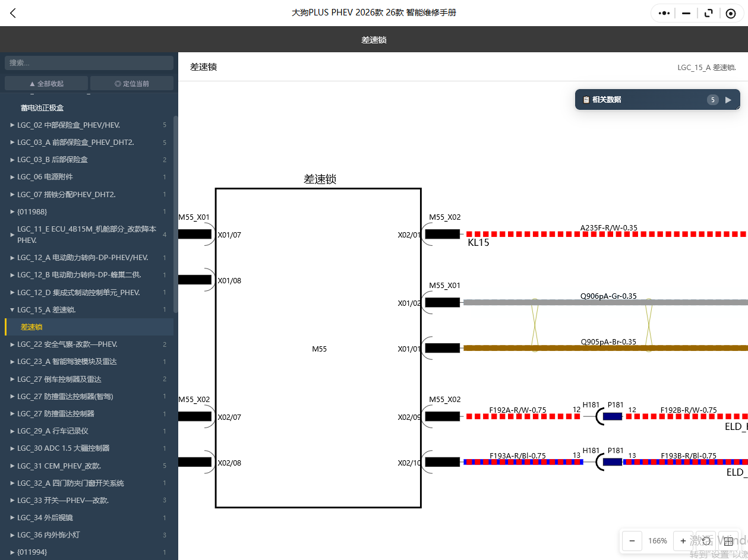Screen dimensions: 748x560
Task: Click M55 component label in block
Action: click(x=320, y=349)
